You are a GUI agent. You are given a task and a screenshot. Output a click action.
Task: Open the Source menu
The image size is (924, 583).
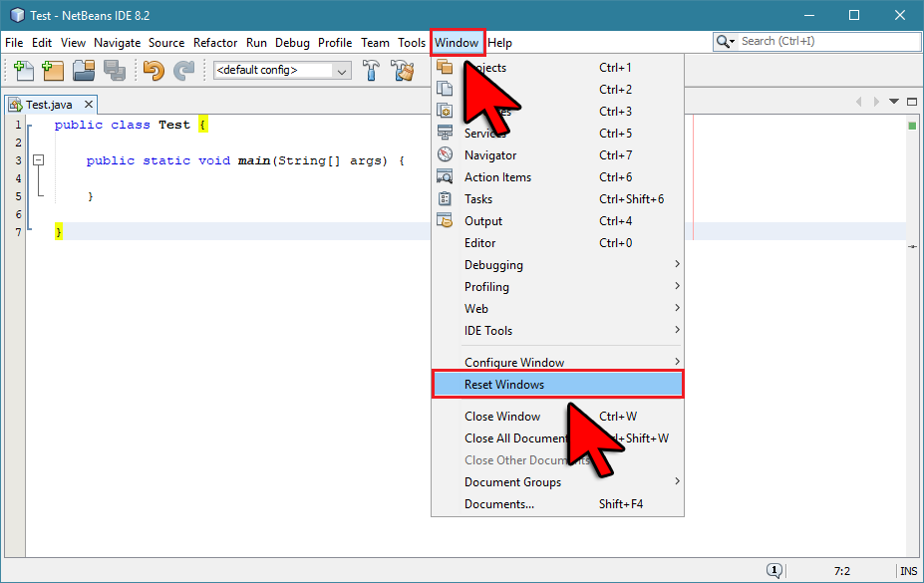[x=166, y=43]
